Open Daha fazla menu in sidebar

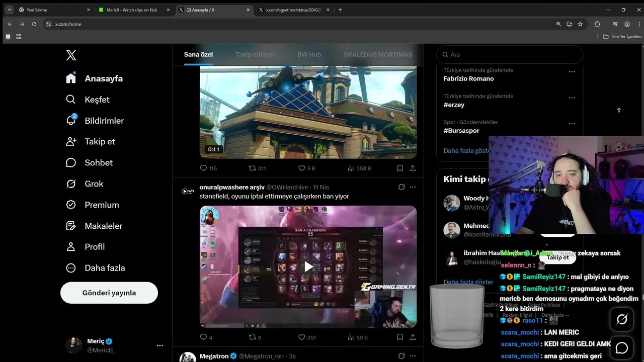(96, 268)
